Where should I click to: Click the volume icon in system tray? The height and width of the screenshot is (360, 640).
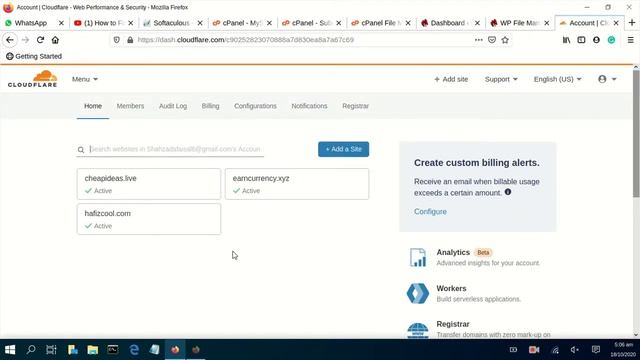pos(575,350)
